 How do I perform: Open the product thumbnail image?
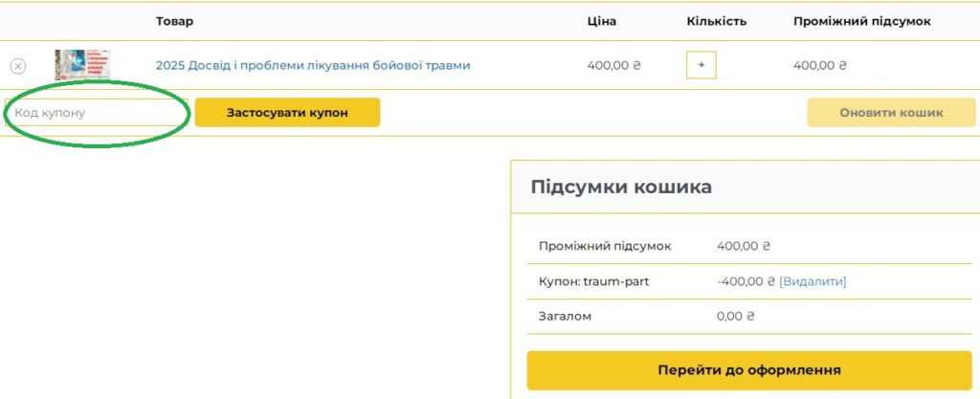click(x=82, y=65)
